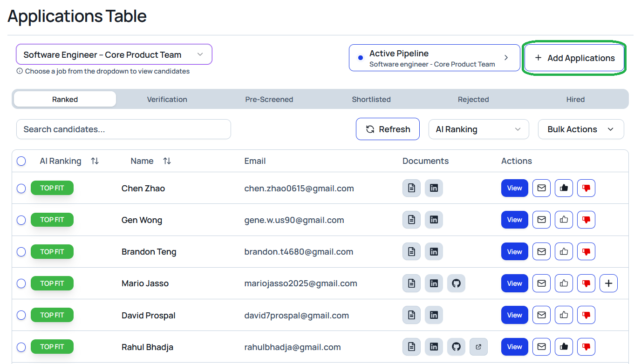Thumbs up David Prospal's application

564,315
